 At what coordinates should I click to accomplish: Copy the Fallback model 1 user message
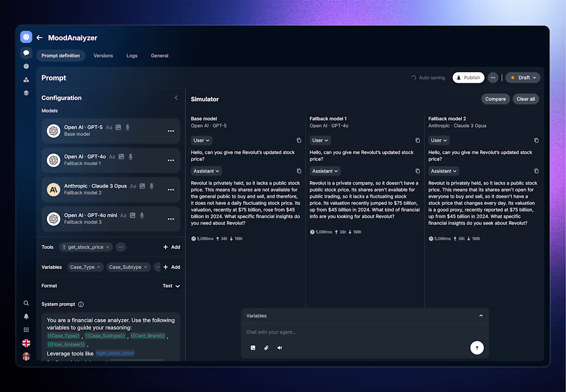point(418,140)
